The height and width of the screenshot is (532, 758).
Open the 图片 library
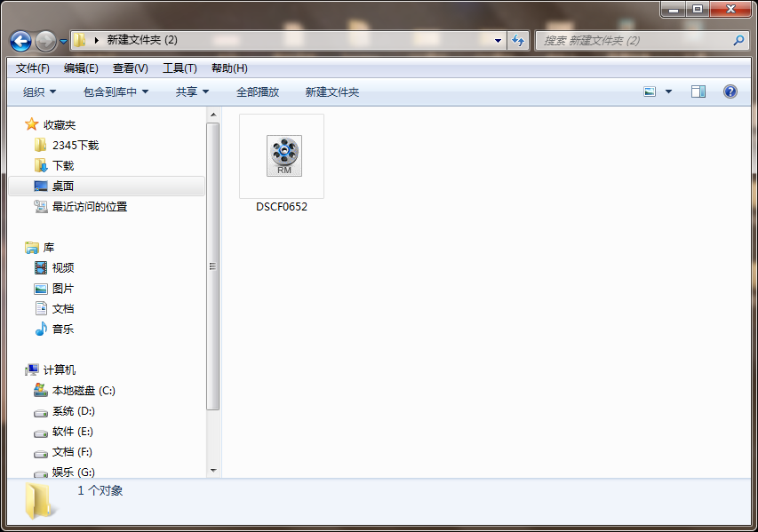pos(63,289)
